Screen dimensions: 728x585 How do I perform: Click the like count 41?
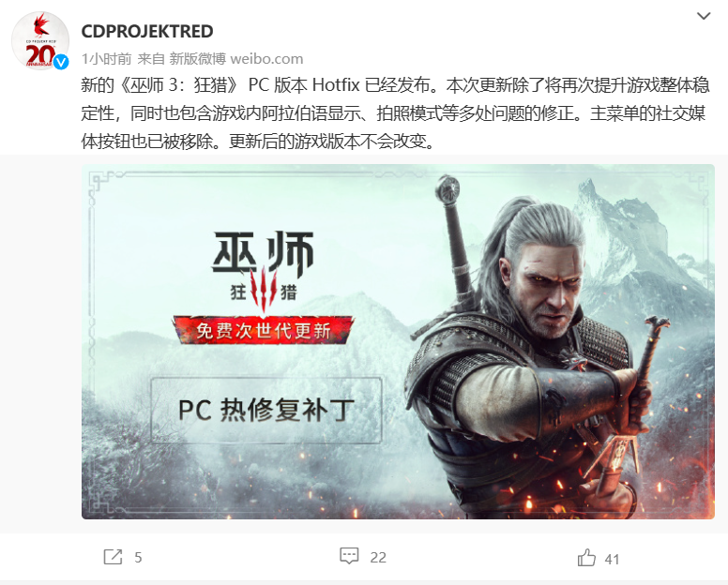pos(612,560)
